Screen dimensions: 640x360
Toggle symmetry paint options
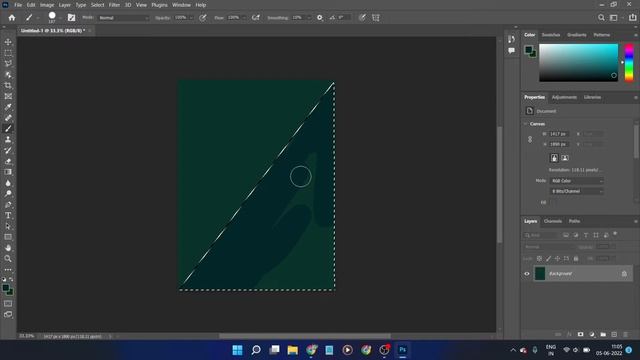[x=376, y=18]
